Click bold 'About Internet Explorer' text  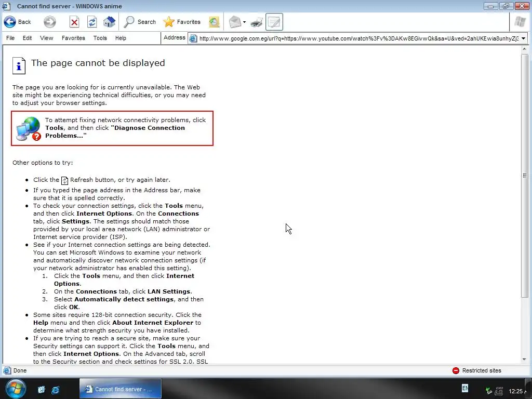153,323
